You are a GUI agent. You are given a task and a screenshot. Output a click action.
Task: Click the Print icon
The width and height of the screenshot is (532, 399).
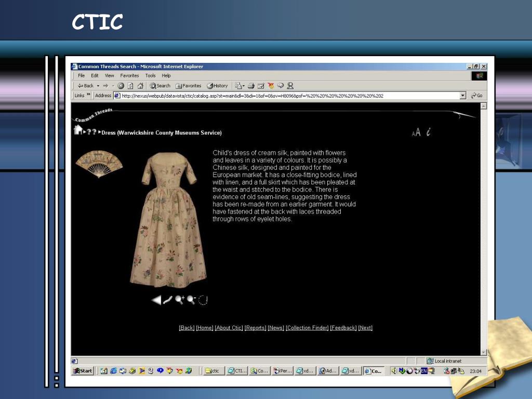coord(251,86)
